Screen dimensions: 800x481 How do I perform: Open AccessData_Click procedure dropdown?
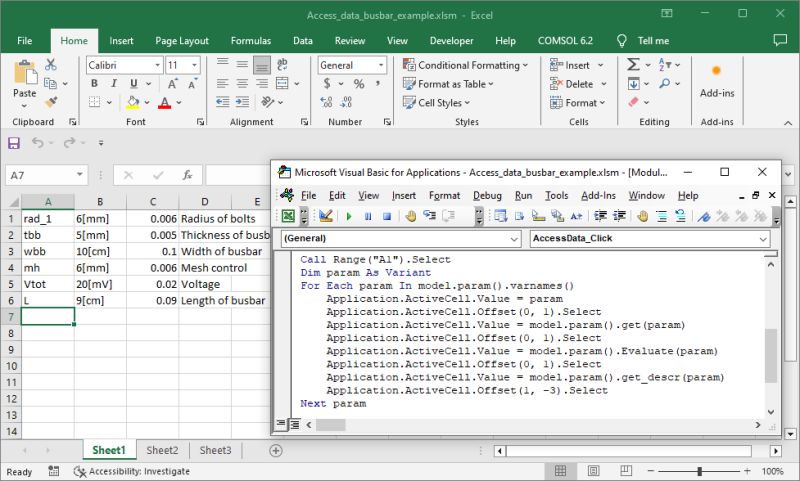(x=763, y=239)
